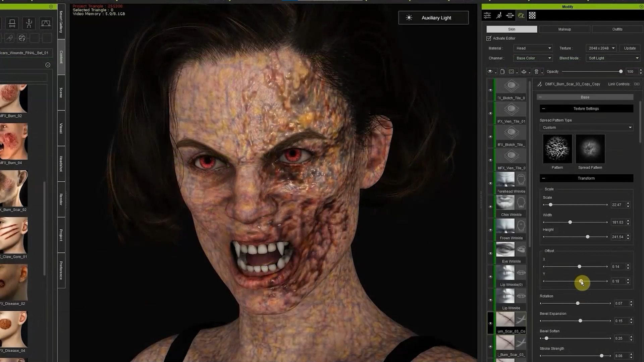Select the Eye Wrinkle mask icon
644x362 pixels.
(521, 249)
